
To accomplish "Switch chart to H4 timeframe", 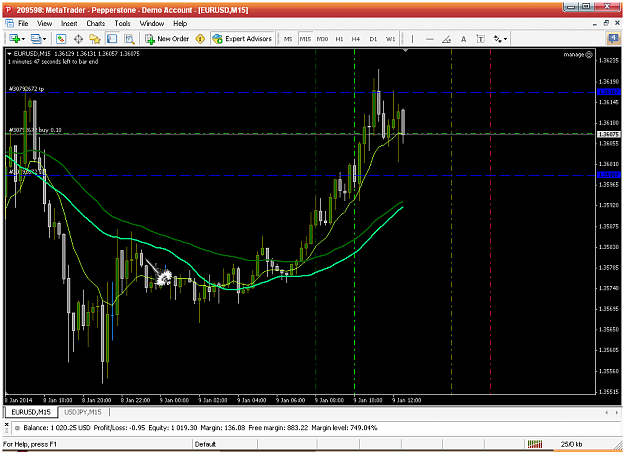I will (356, 39).
